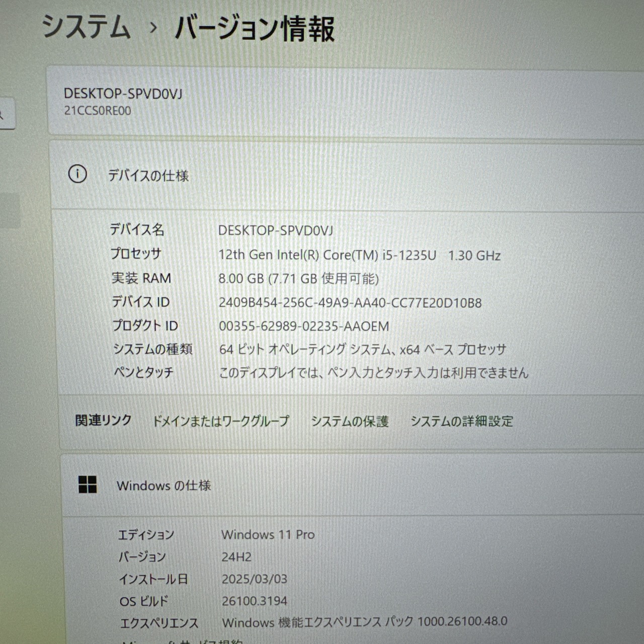Select the RAM value 8.00 GB
644x644 pixels.
click(x=299, y=279)
